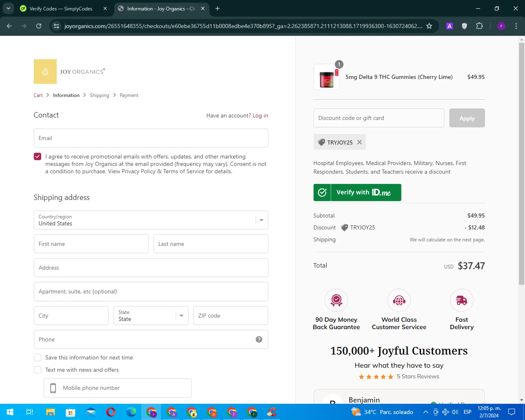Click the Shipping breadcrumb step
Image resolution: width=525 pixels, height=420 pixels.
(x=99, y=95)
